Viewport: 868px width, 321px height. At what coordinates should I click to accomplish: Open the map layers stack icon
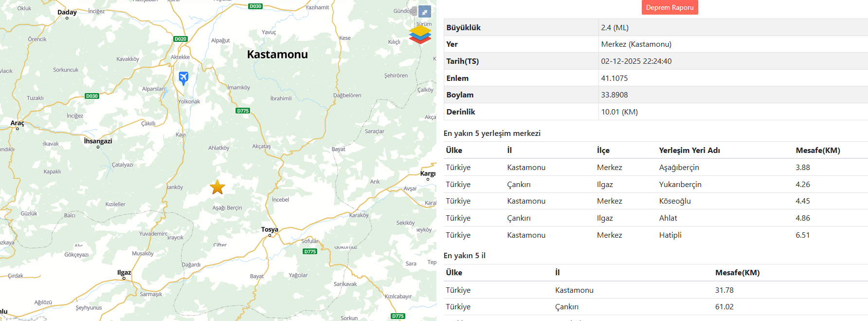(420, 35)
